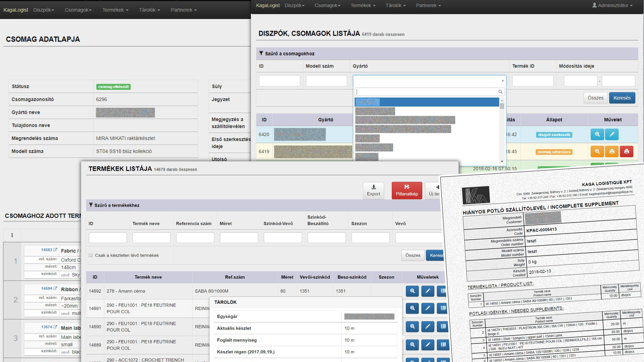Image resolution: width=644 pixels, height=362 pixels.
Task: Select the highlighted first option in the Gyártó list
Action: 427,102
